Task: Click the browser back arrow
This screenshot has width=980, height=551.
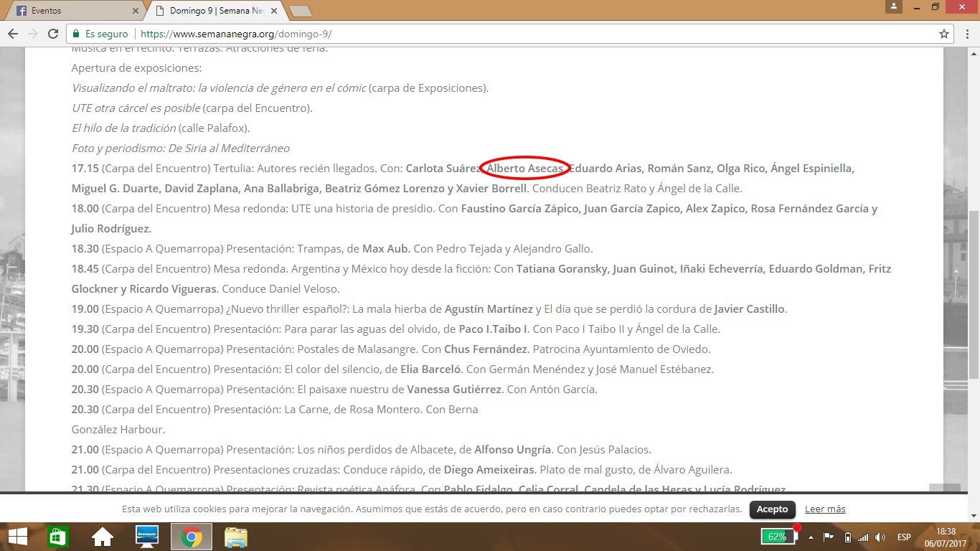Action: coord(13,34)
